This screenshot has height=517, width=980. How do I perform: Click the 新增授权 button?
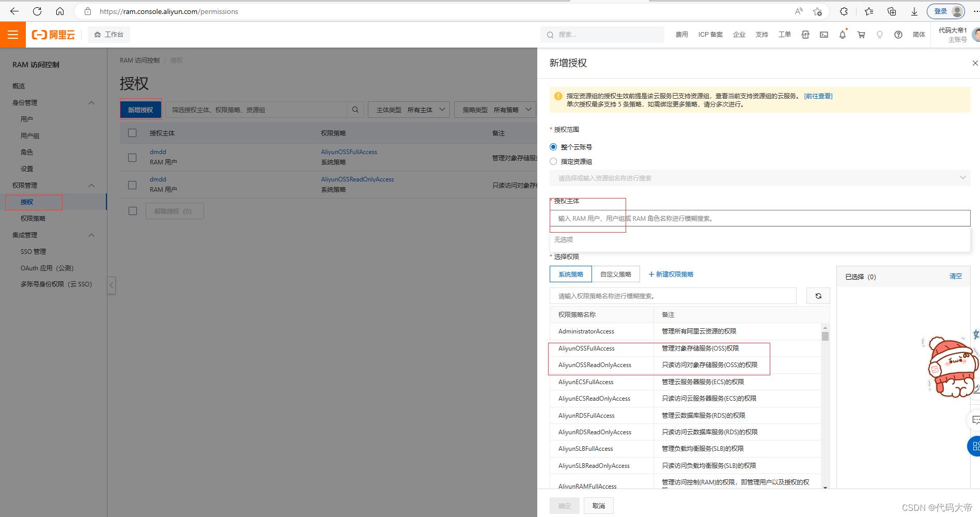tap(140, 109)
